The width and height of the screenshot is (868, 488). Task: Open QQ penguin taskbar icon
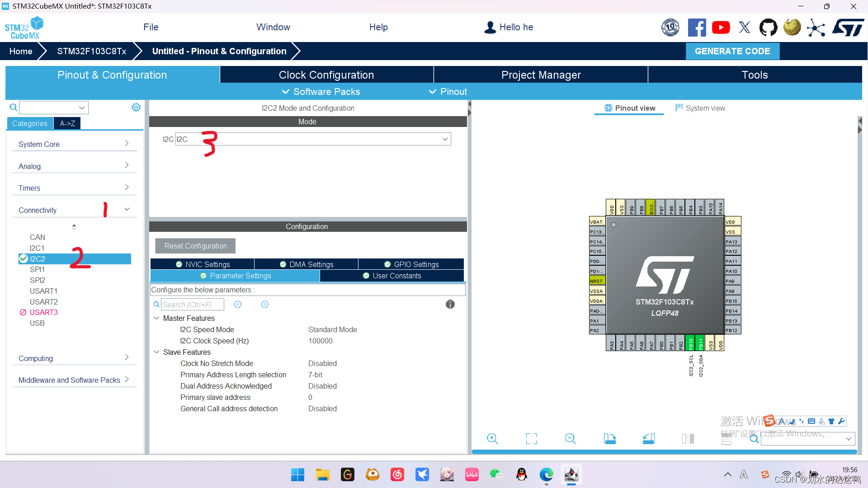point(522,474)
